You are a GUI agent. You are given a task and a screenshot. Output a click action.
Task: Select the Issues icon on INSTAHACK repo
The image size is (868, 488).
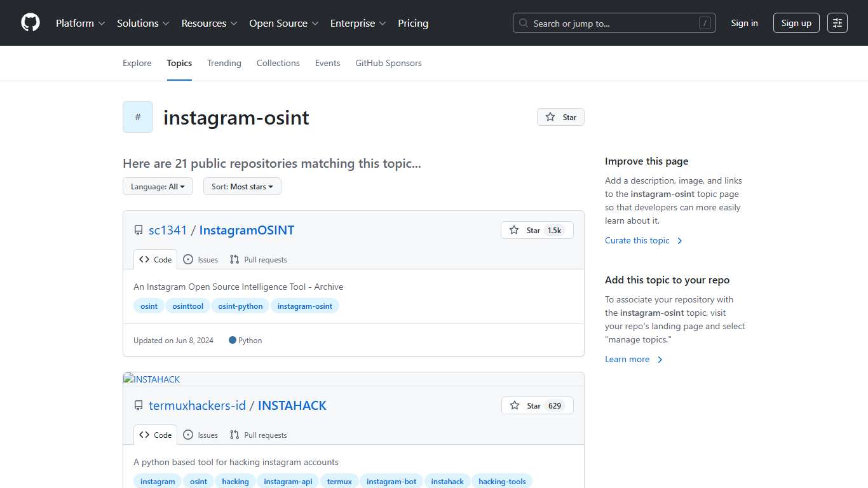(x=187, y=435)
